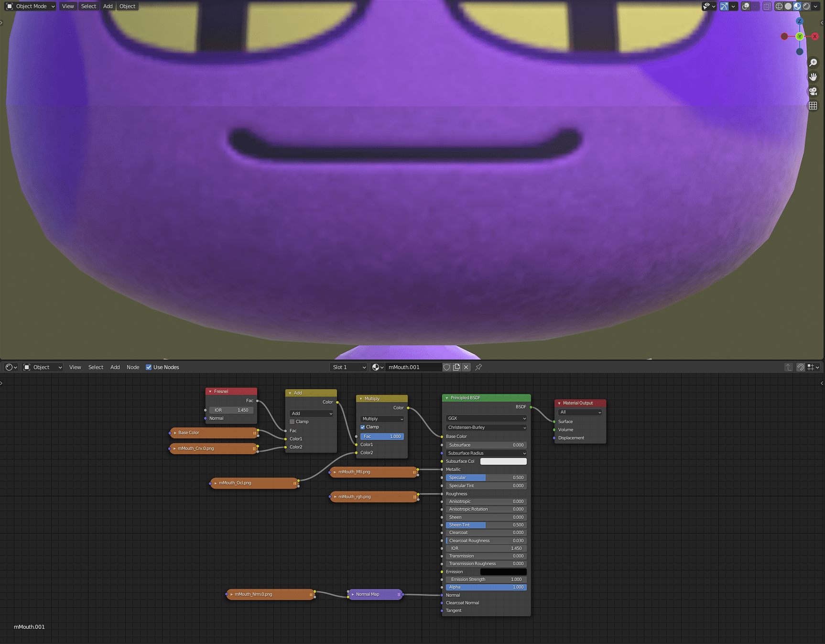Open the node editor Add menu
825x644 pixels.
point(115,367)
